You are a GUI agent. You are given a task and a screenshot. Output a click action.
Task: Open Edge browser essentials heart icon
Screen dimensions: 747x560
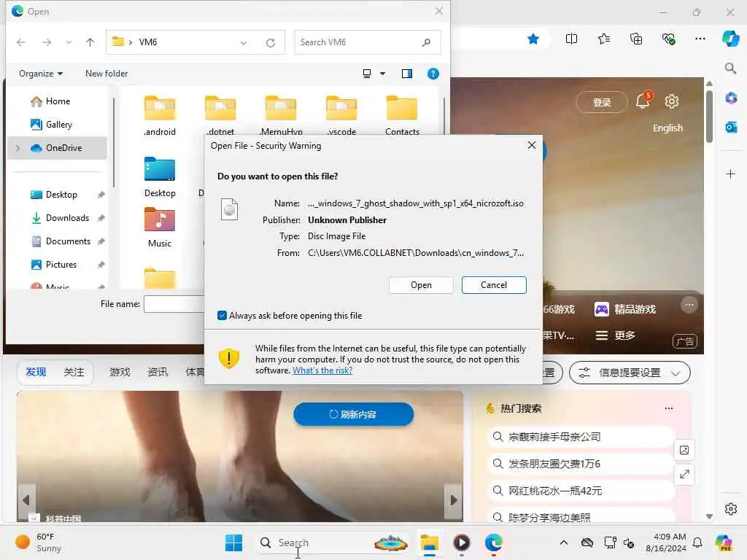tap(668, 39)
